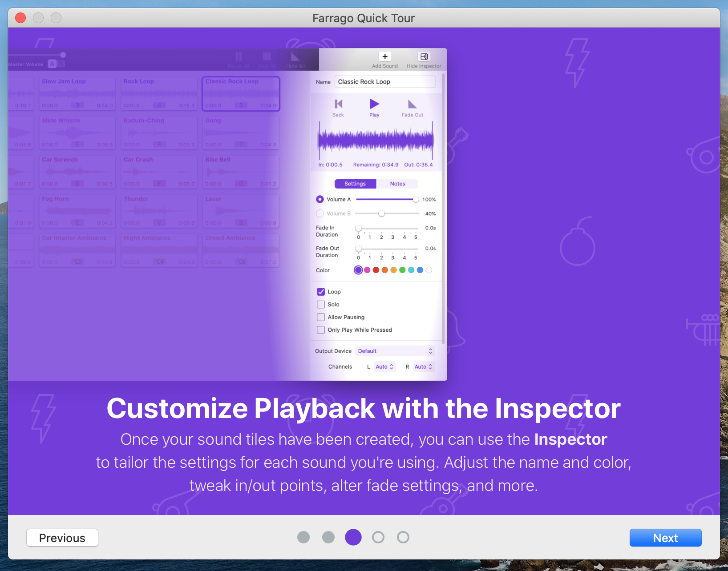The width and height of the screenshot is (728, 571).
Task: Go to second tour page dot
Action: point(328,537)
